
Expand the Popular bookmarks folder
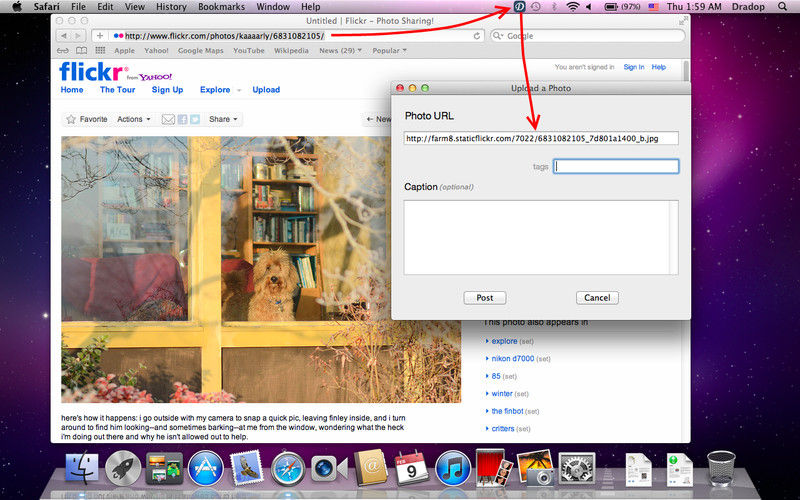[389, 51]
